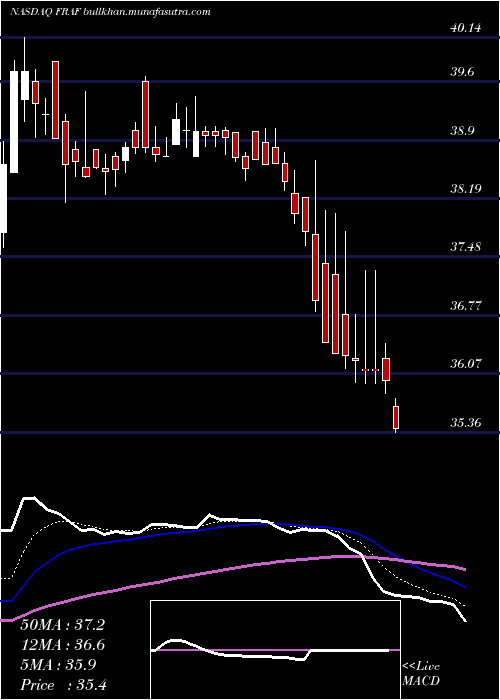Click the 39.6 price level label
This screenshot has height=700, width=500.
pos(466,71)
